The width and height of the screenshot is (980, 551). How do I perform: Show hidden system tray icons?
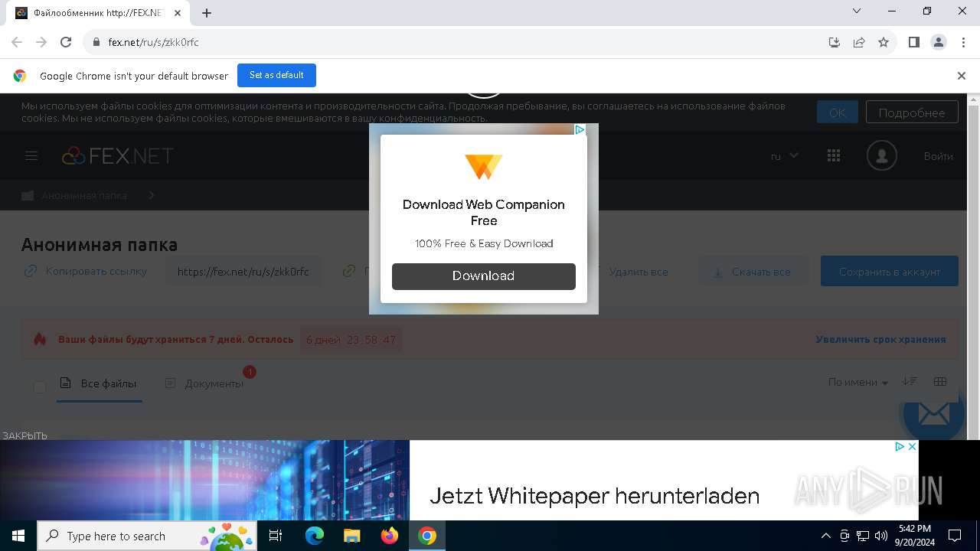[825, 536]
